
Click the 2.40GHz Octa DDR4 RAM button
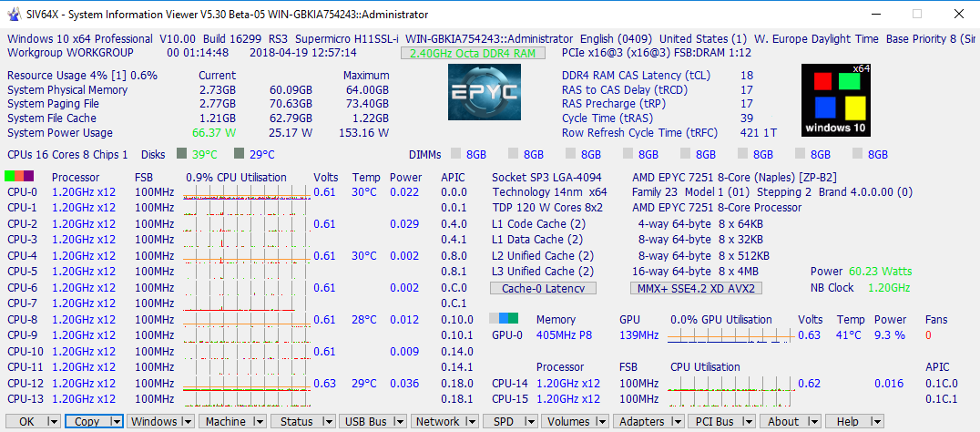point(473,53)
